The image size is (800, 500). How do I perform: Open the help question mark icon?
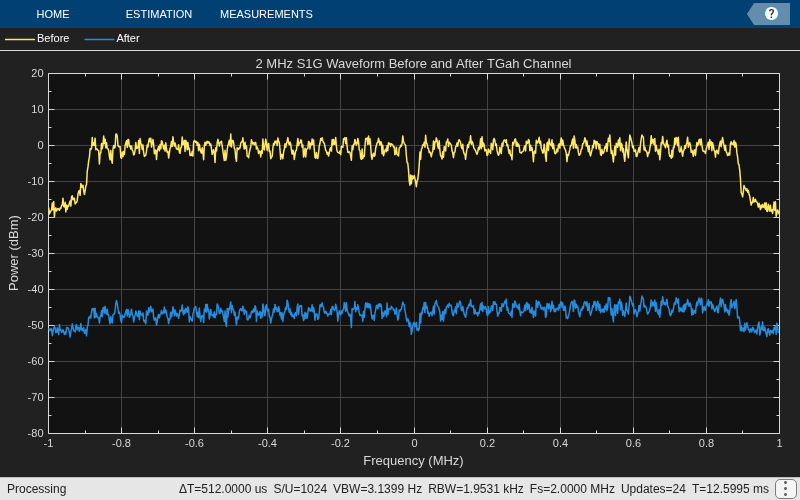(771, 14)
